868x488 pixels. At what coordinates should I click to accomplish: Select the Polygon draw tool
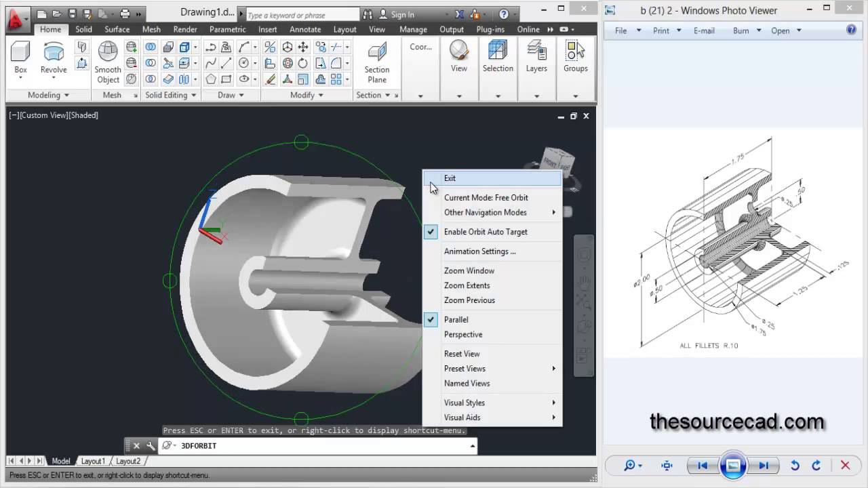coord(211,79)
